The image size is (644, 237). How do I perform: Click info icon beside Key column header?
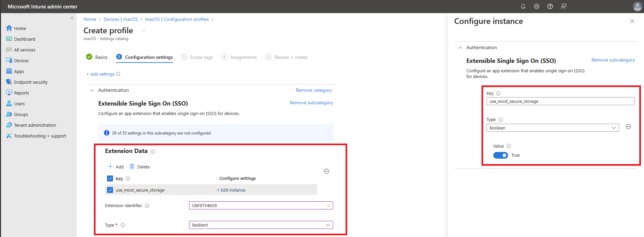click(128, 179)
